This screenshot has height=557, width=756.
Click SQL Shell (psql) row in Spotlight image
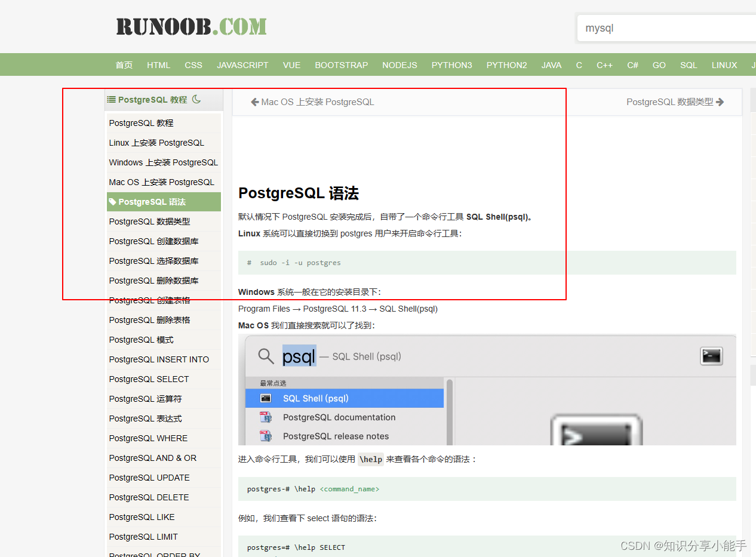coord(345,398)
